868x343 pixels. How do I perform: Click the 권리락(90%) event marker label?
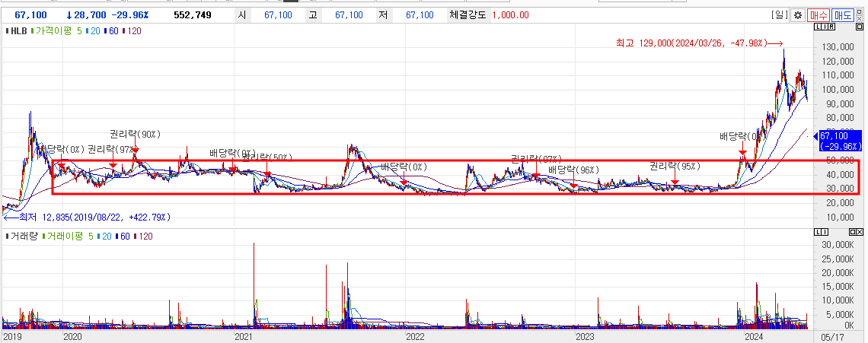(x=135, y=134)
